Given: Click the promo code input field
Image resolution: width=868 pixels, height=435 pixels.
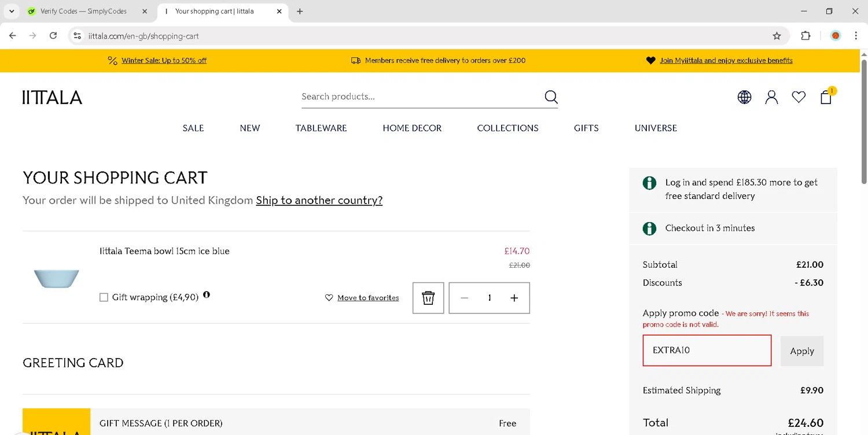Looking at the screenshot, I should tap(707, 351).
